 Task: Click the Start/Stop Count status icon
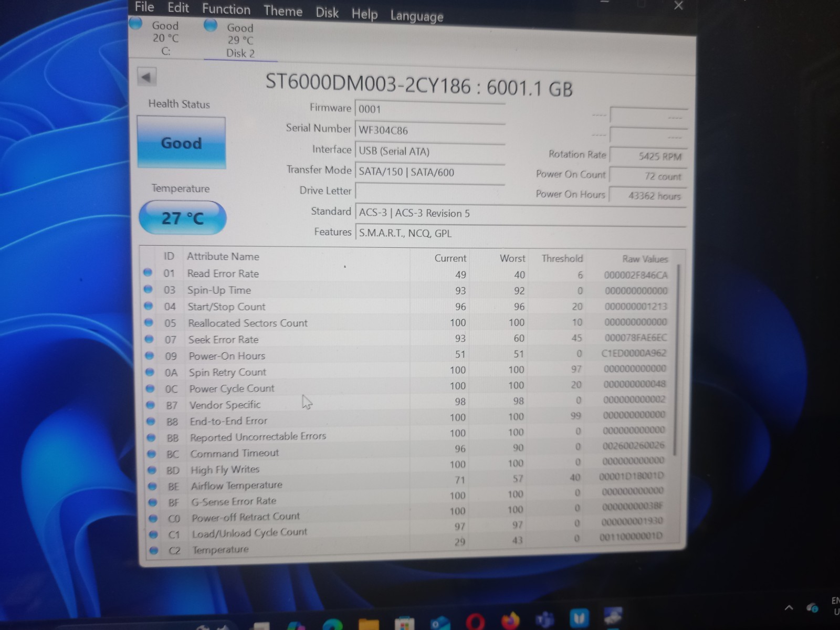(148, 306)
